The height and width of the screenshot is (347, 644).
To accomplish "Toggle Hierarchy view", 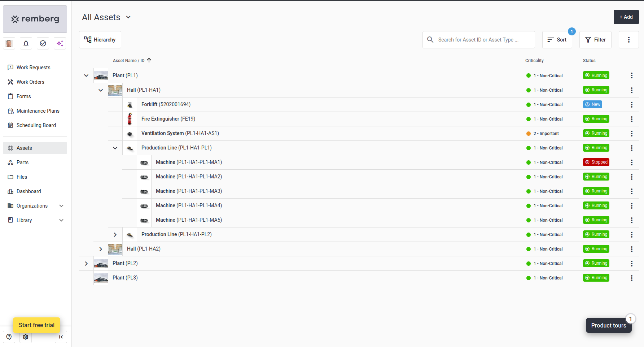I will [x=100, y=40].
